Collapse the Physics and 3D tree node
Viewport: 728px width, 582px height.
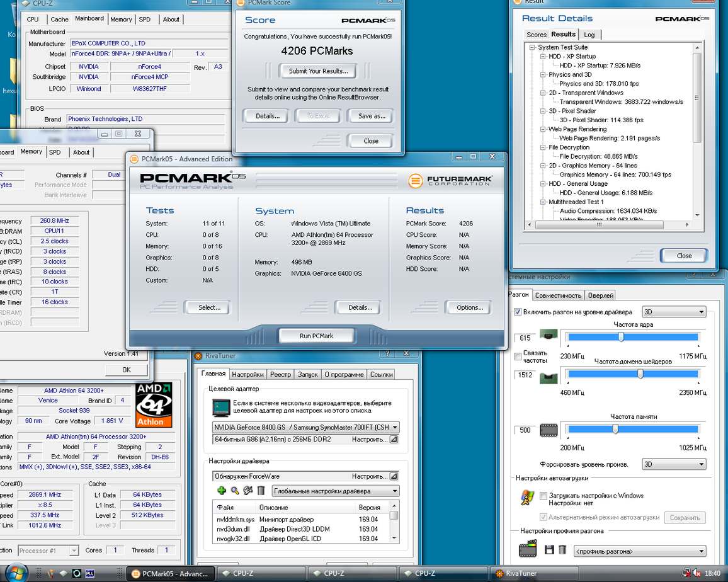542,74
